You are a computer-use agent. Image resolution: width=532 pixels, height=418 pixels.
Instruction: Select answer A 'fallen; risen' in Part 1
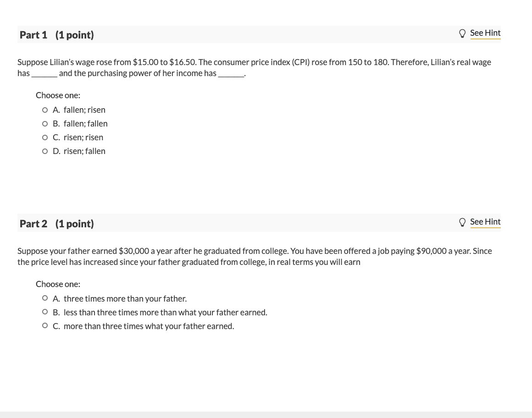click(44, 110)
